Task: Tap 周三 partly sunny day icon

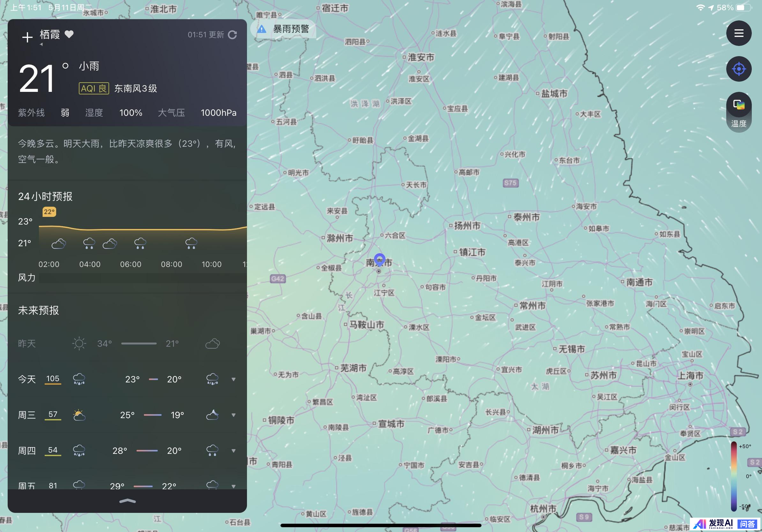Action: (79, 415)
